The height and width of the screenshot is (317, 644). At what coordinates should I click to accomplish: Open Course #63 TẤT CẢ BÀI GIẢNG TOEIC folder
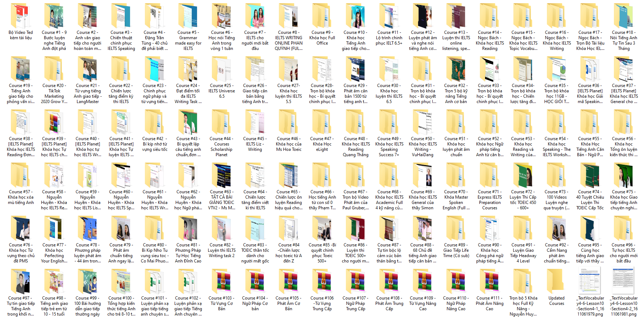222,176
